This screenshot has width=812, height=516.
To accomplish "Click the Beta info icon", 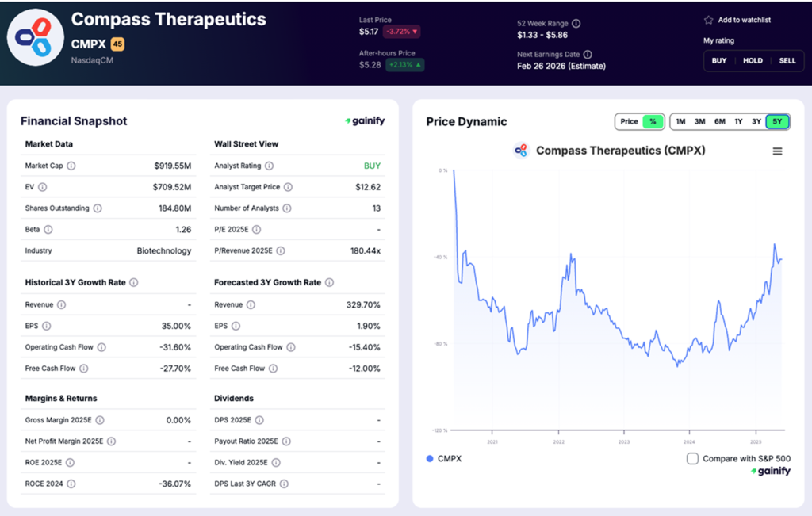I will tap(48, 229).
